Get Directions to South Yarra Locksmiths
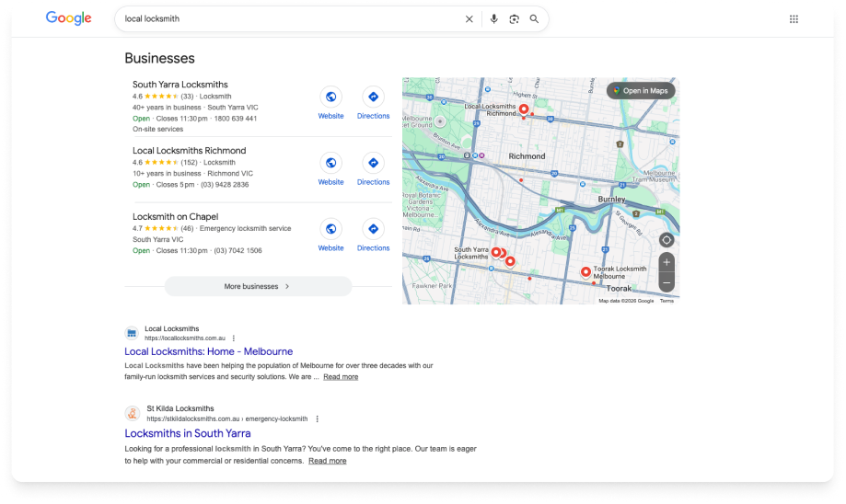This screenshot has height=504, width=846. click(x=373, y=104)
